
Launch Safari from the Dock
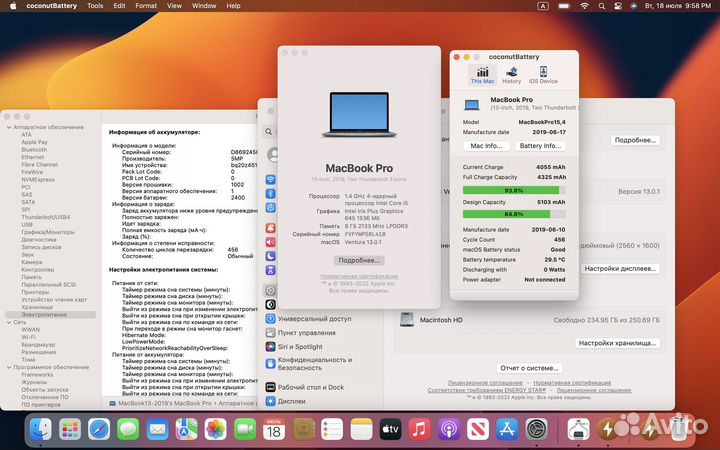(x=99, y=429)
